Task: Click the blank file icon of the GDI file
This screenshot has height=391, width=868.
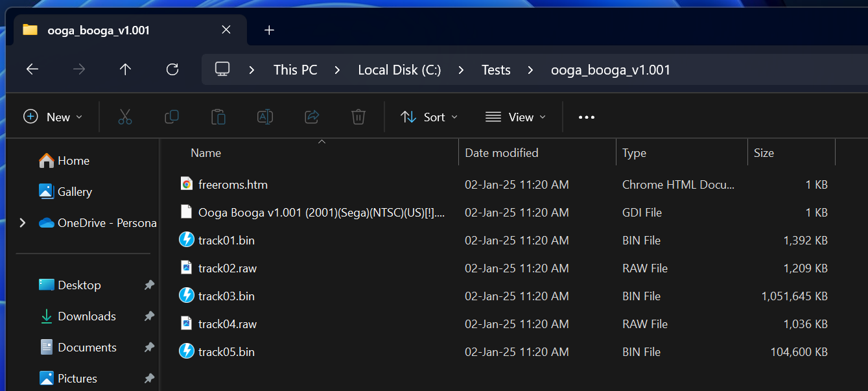Action: point(187,212)
